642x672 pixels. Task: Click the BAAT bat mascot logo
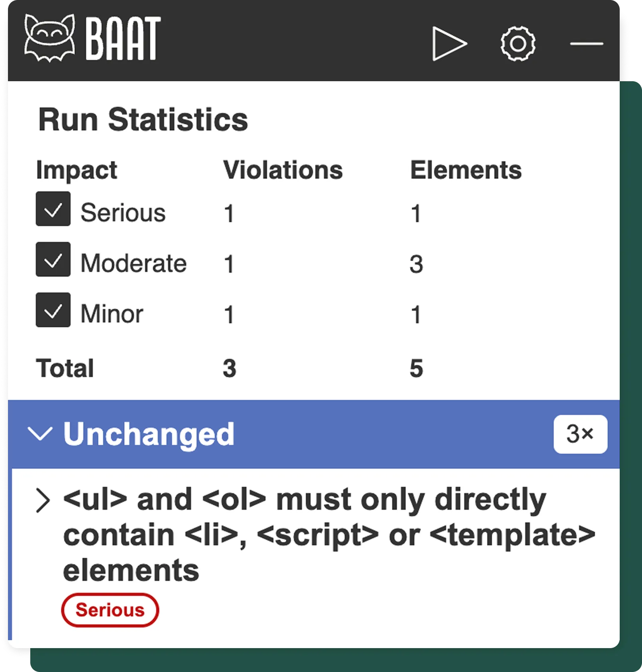coord(50,38)
